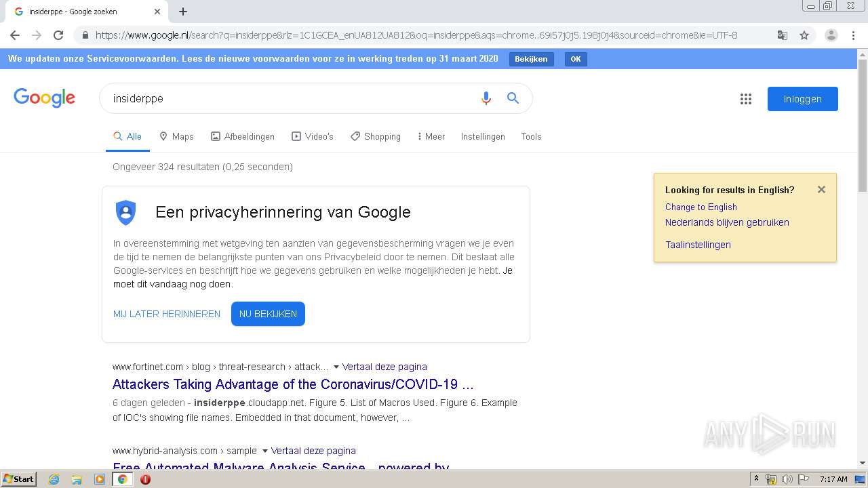868x488 pixels.
Task: Click OK in the Servicevoorwaarden banner
Action: pos(576,59)
